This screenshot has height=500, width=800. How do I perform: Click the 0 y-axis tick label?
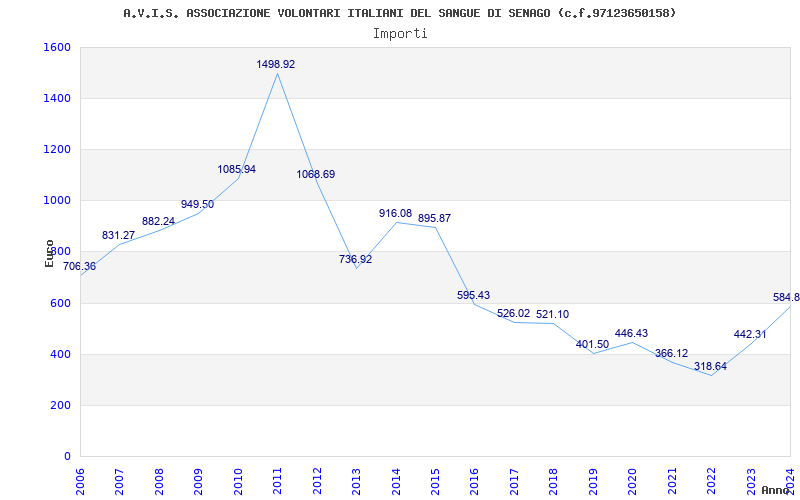[67, 457]
